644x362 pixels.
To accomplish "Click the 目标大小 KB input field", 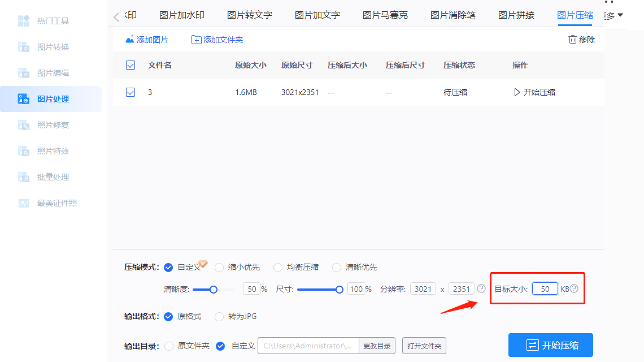I will coord(544,288).
